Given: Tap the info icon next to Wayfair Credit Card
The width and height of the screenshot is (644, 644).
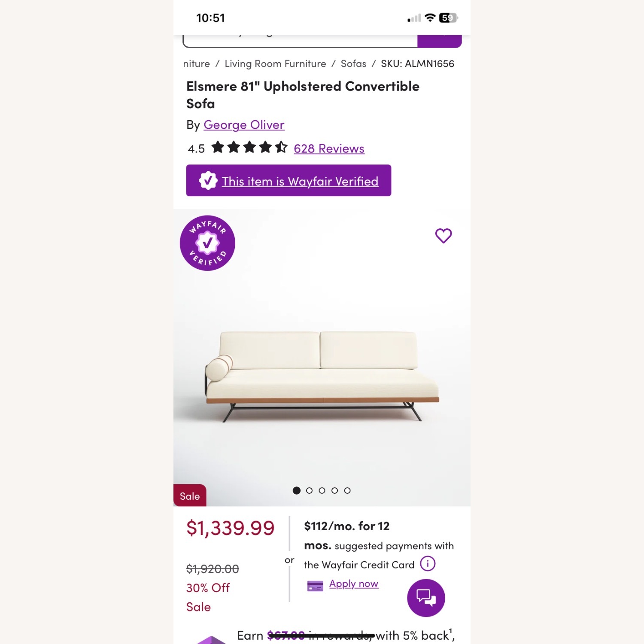Looking at the screenshot, I should pyautogui.click(x=428, y=564).
